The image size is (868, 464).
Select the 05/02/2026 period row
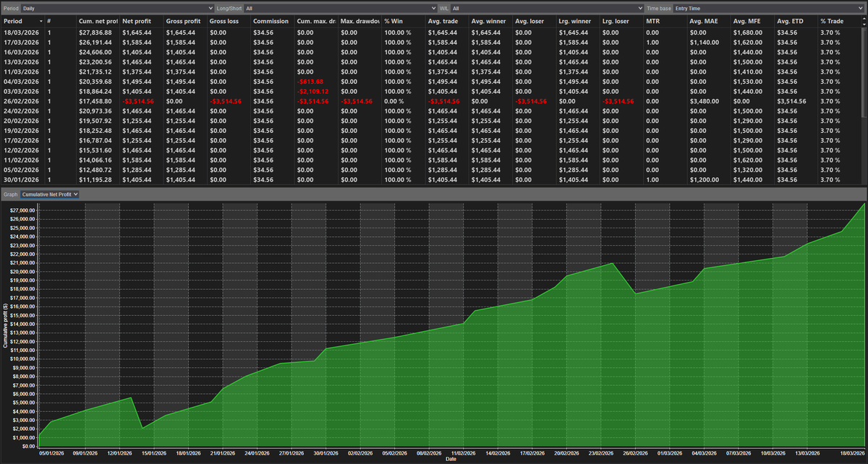coord(431,169)
